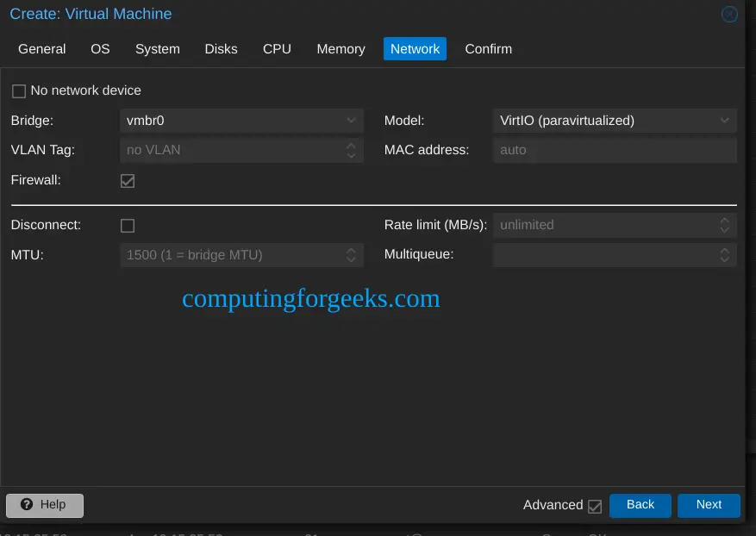Screen dimensions: 756x536
Task: Open the Model VirtIO dropdown
Action: pos(724,120)
